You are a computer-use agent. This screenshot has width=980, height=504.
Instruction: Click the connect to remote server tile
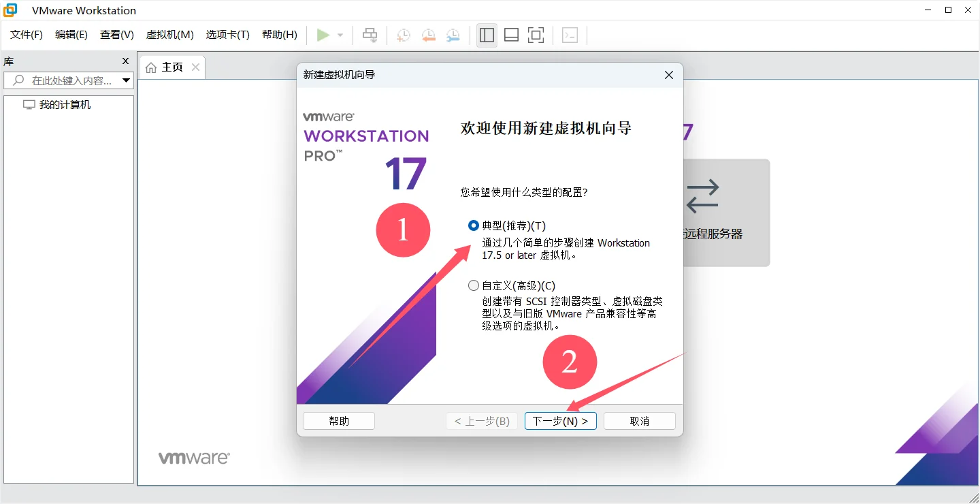pyautogui.click(x=726, y=212)
